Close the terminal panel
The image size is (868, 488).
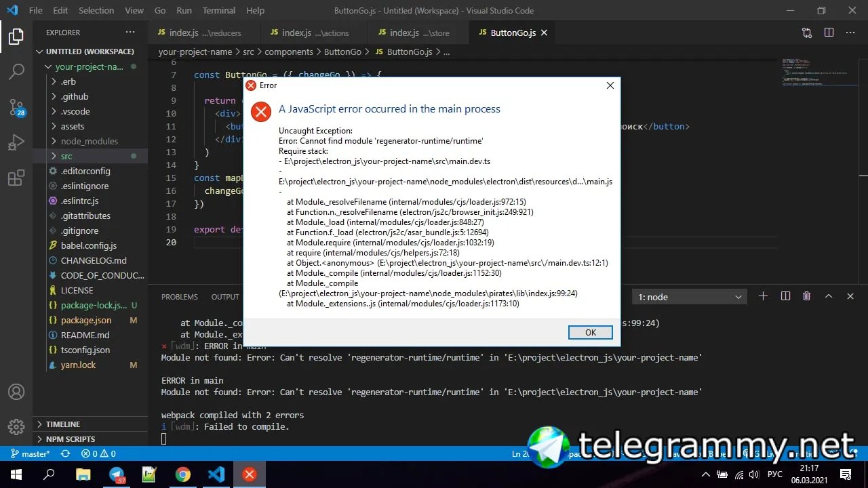click(850, 296)
